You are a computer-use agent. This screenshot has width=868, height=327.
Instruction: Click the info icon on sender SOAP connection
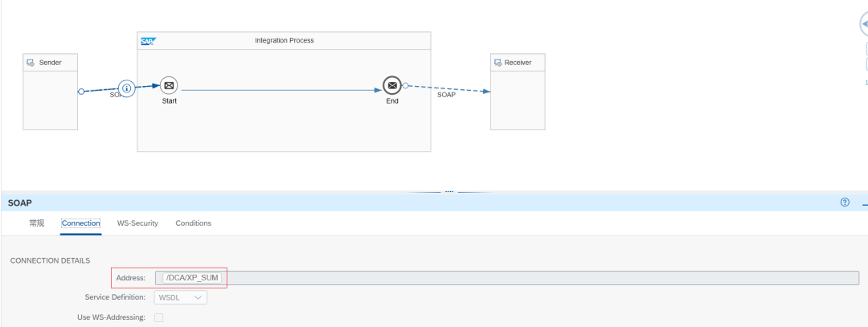pos(127,88)
